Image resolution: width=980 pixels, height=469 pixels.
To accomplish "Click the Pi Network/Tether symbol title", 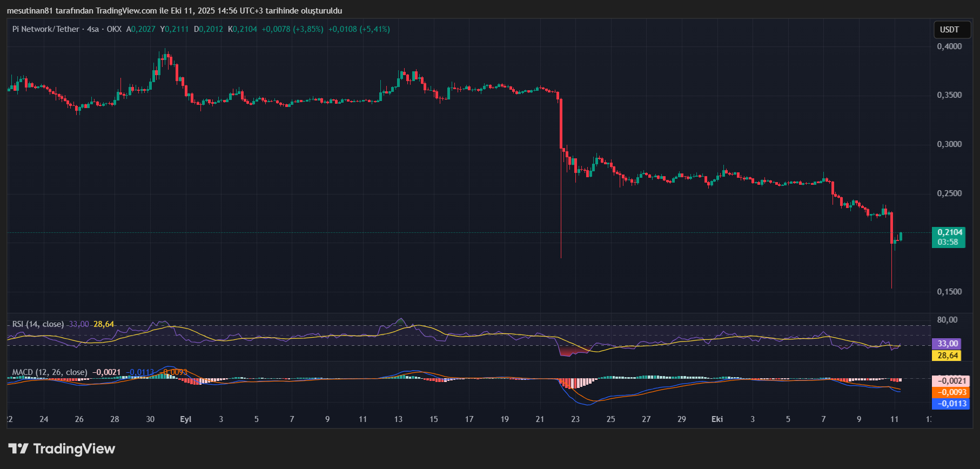I will click(46, 29).
